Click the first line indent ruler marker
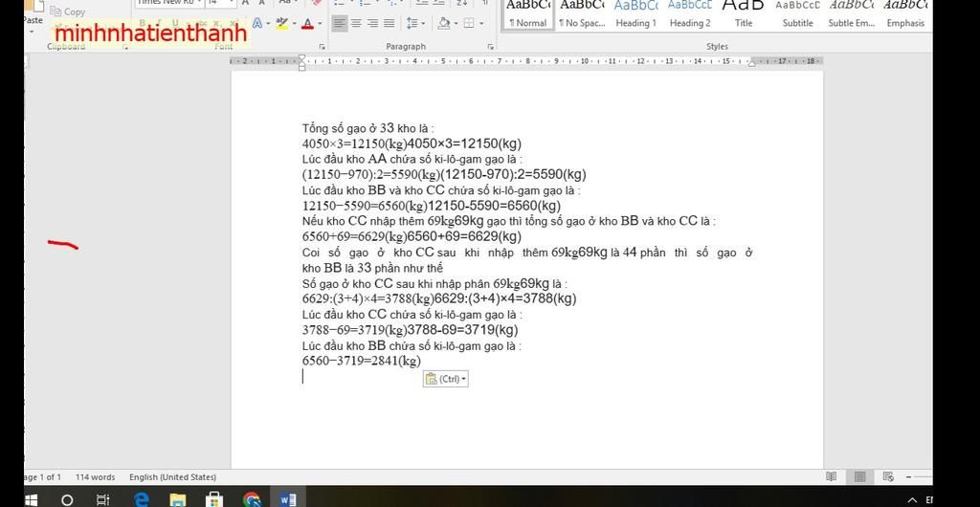Image resolution: width=980 pixels, height=507 pixels. tap(301, 58)
